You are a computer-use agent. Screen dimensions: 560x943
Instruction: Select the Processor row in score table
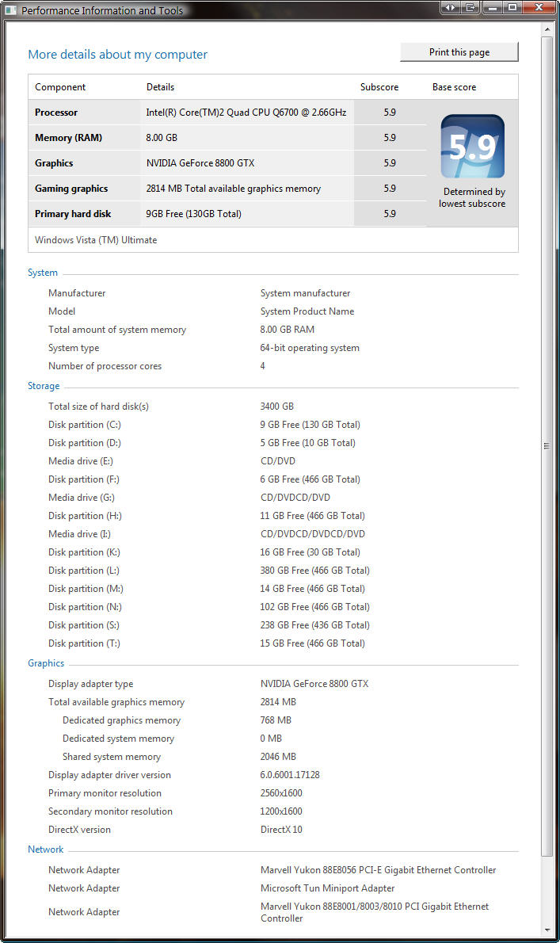click(x=227, y=113)
